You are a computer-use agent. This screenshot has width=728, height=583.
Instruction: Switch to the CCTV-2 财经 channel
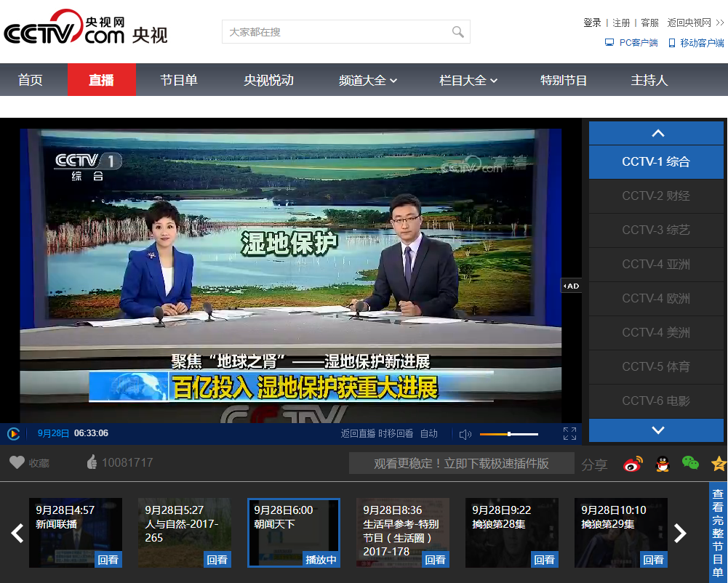pyautogui.click(x=656, y=196)
